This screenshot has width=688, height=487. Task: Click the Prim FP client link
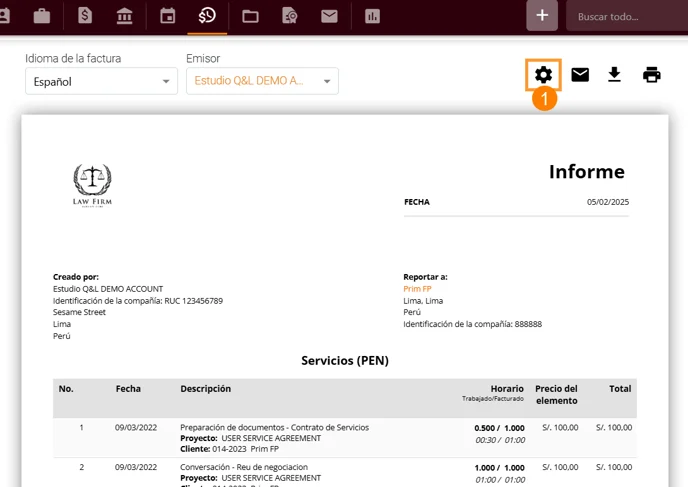point(417,289)
